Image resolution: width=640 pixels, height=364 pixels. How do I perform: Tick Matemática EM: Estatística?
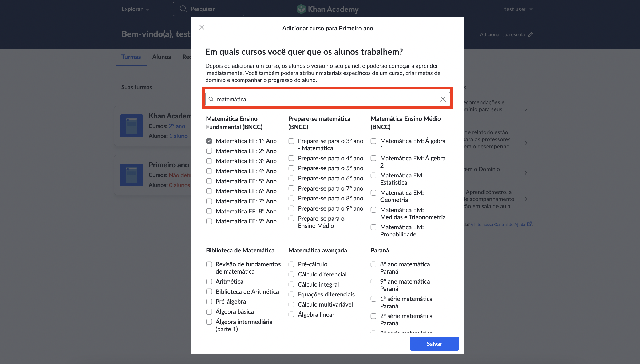click(x=373, y=175)
